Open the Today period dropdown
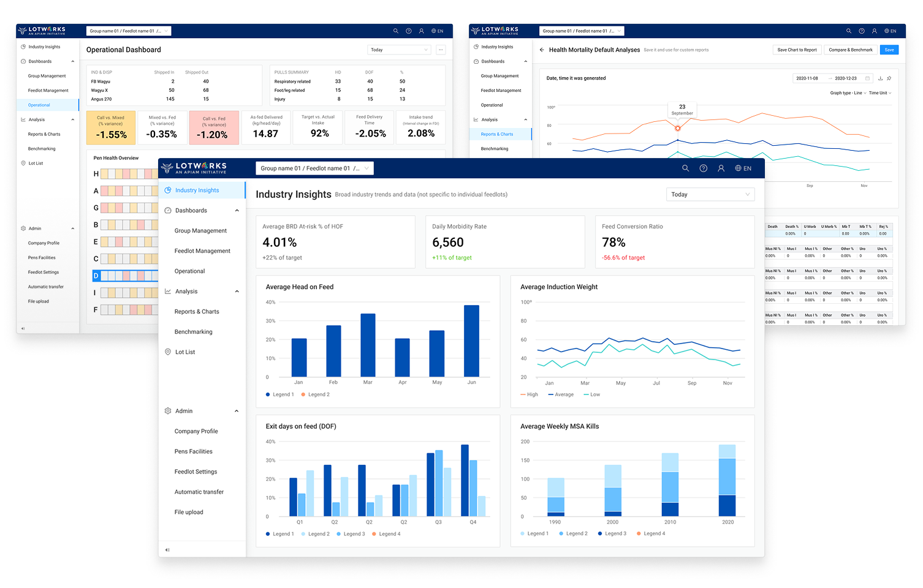 click(710, 194)
